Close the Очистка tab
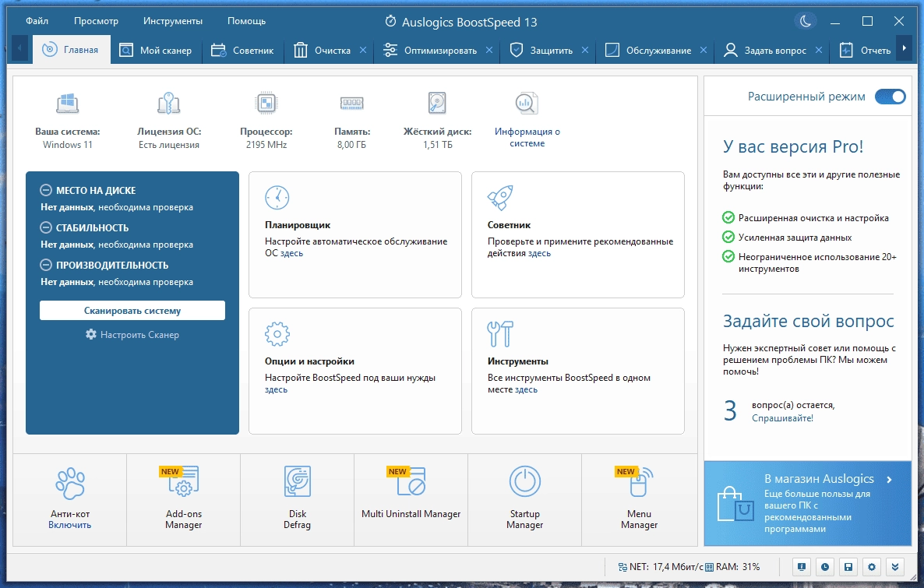This screenshot has width=924, height=588. click(x=363, y=50)
